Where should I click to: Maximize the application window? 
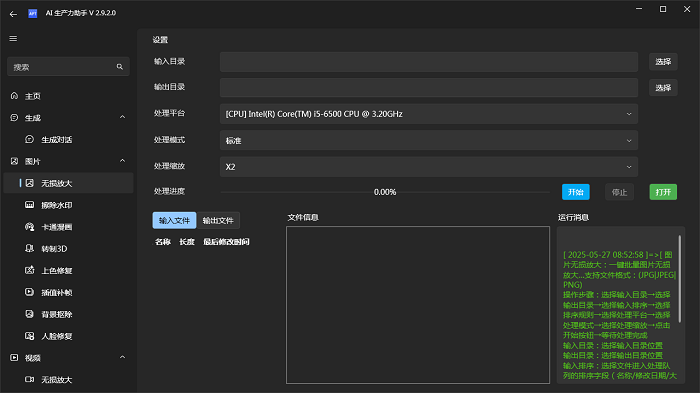coord(663,9)
